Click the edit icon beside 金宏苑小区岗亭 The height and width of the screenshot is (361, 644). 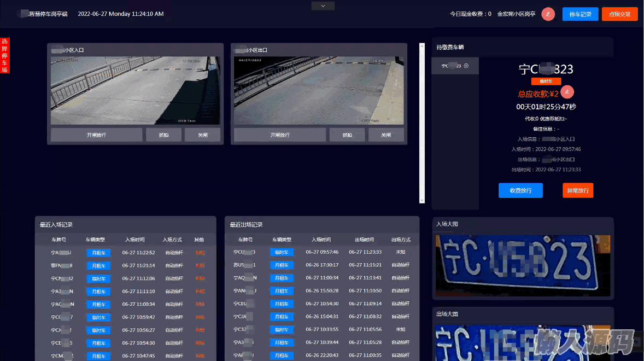(x=548, y=14)
